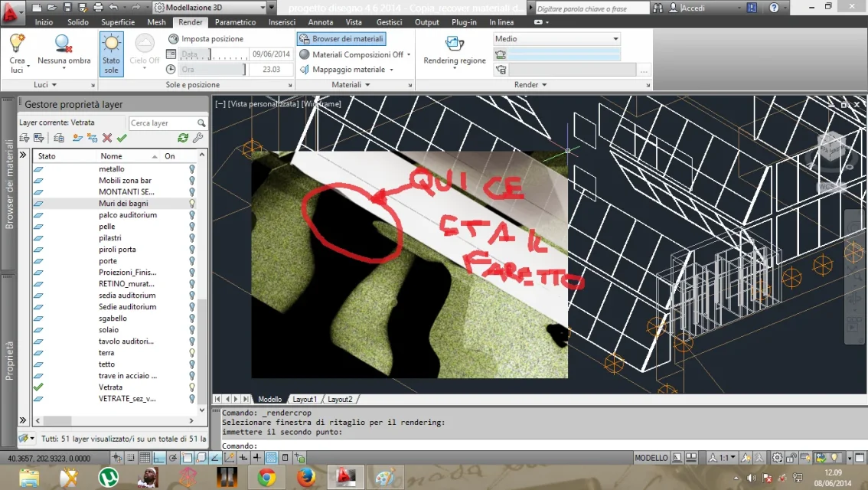Screen dimensions: 868x490
Task: Click the Crea luci light bulb icon
Action: [17, 43]
